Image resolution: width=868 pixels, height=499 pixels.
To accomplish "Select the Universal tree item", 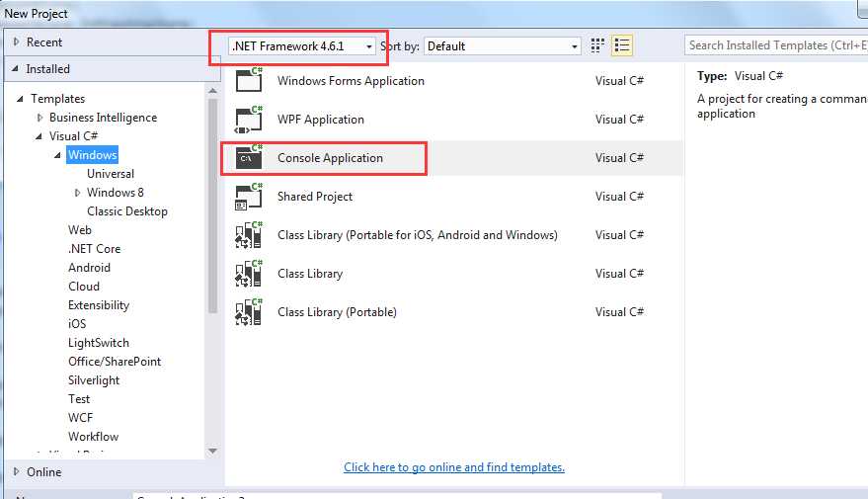I will [111, 174].
